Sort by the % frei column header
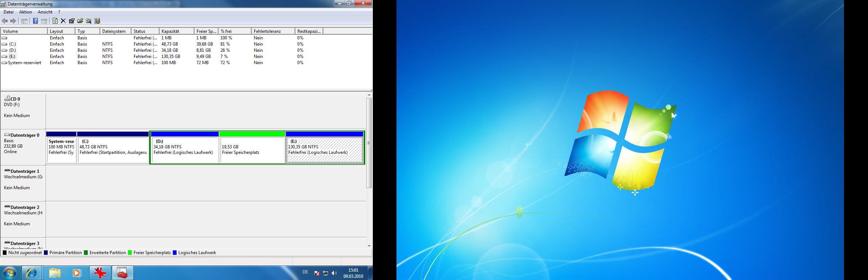Screen dimensions: 868x280 [x=235, y=31]
